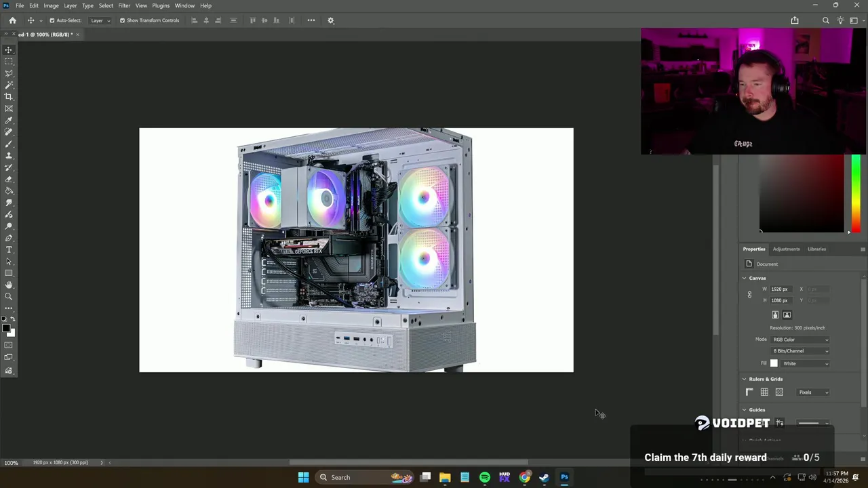Toggle the pixel grid icon

[x=779, y=392]
